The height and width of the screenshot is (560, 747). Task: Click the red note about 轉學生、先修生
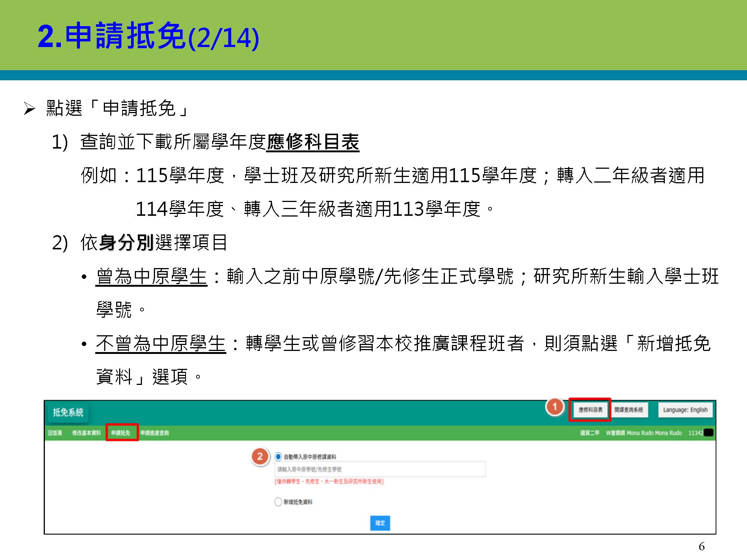(x=329, y=482)
